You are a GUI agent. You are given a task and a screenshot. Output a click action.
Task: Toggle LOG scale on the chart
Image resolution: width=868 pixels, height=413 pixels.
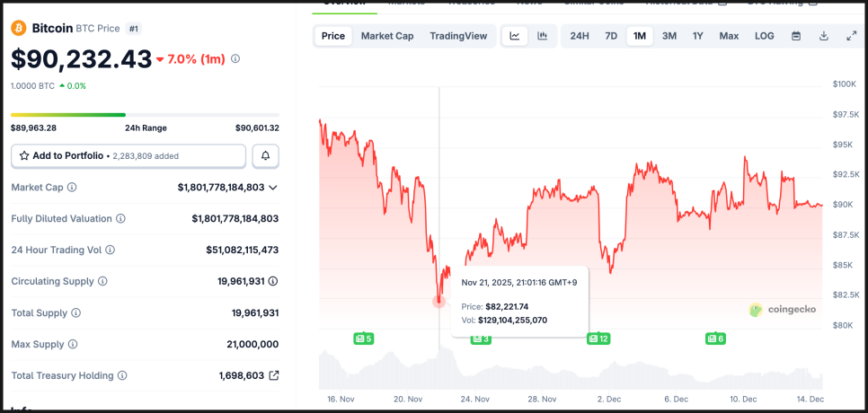764,36
